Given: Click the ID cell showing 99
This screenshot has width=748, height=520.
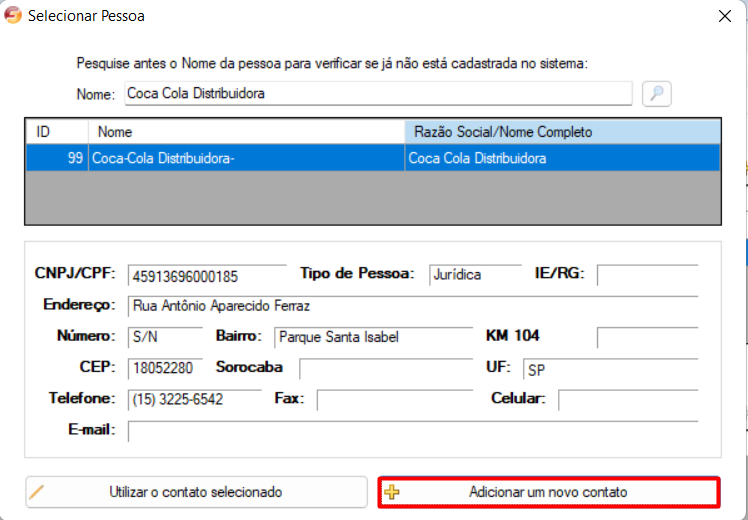Looking at the screenshot, I should pos(57,158).
